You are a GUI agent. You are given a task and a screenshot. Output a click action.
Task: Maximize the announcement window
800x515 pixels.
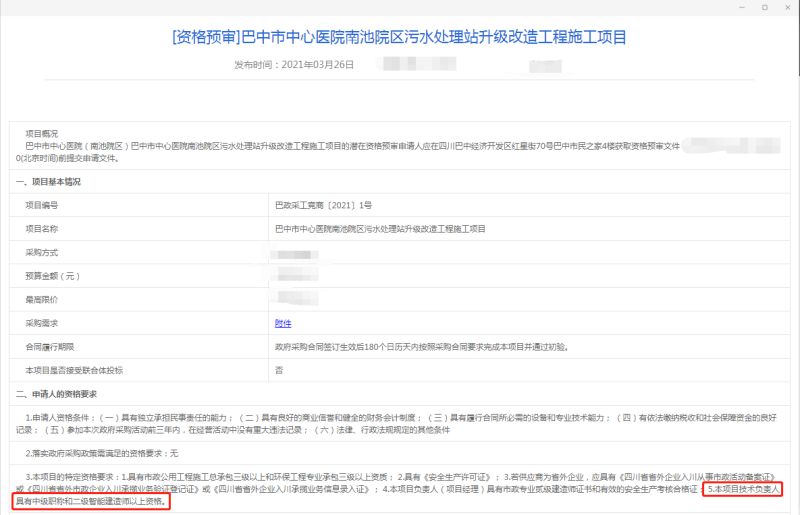click(x=764, y=8)
